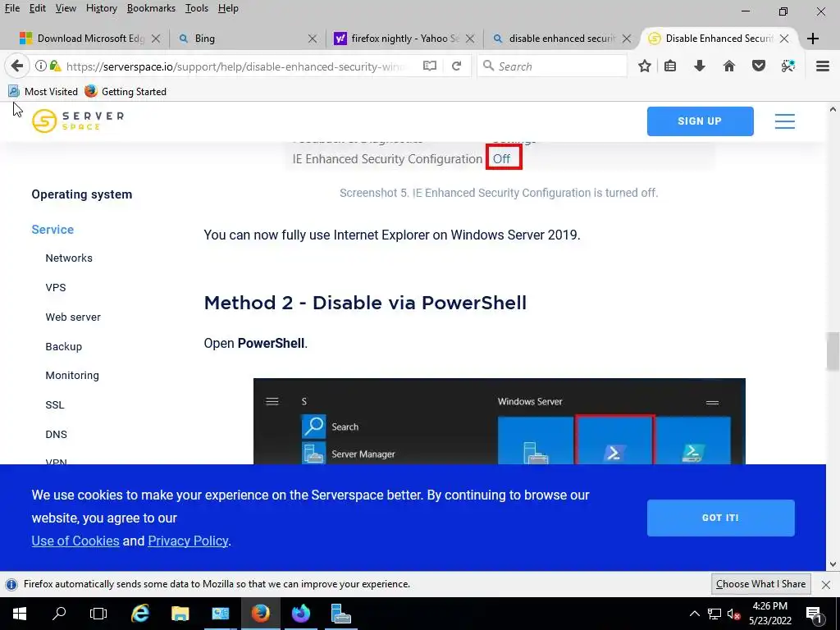Viewport: 840px width, 630px height.
Task: Save page to Pocket icon
Action: (x=759, y=66)
